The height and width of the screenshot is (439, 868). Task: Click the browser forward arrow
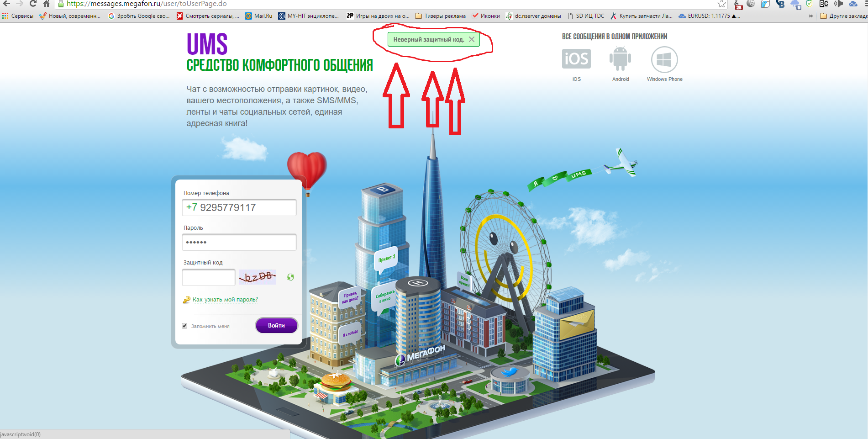tap(20, 4)
